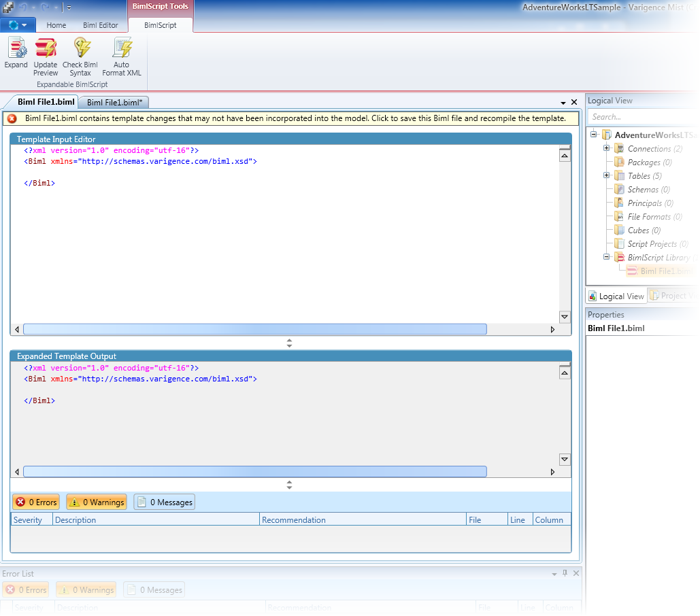700x616 pixels.
Task: Switch to the Home ribbon tab
Action: coord(56,25)
